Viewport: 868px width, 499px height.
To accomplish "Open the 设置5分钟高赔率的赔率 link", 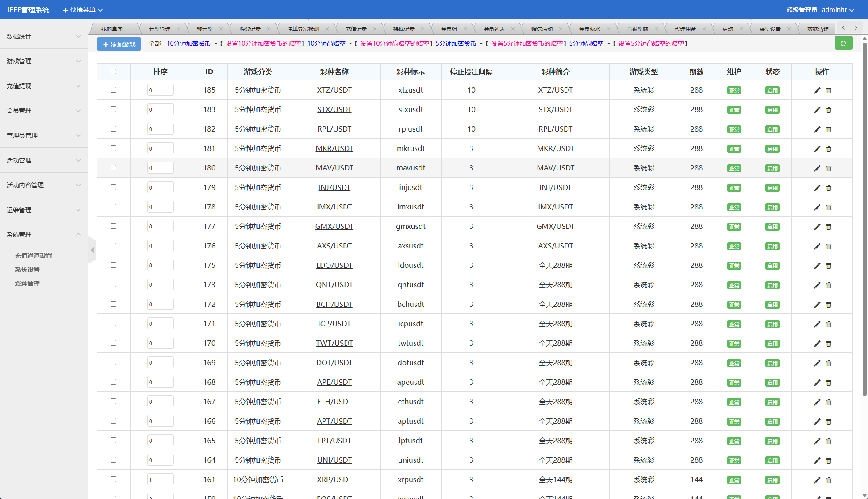I will [651, 43].
